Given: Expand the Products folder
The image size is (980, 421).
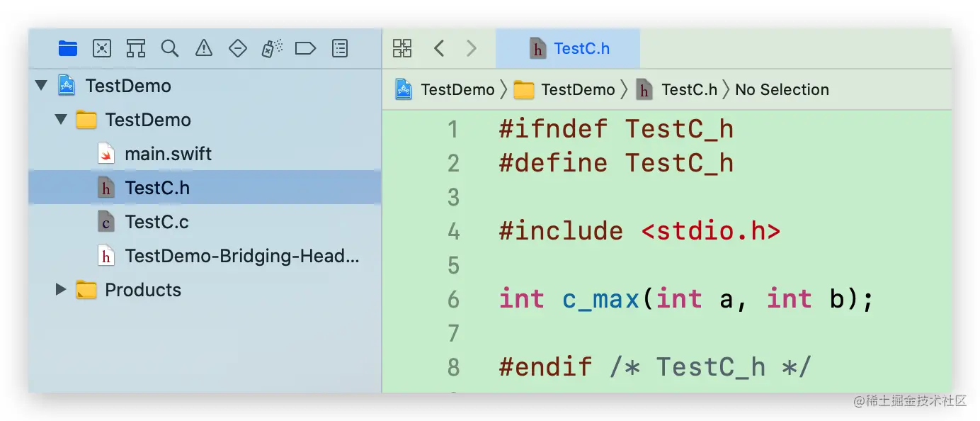Looking at the screenshot, I should coord(62,289).
